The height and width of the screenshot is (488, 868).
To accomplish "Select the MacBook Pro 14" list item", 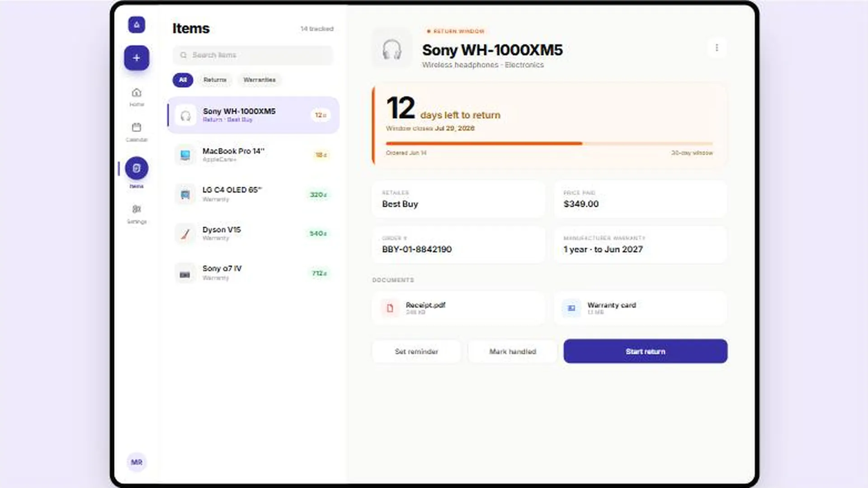I will pyautogui.click(x=253, y=155).
